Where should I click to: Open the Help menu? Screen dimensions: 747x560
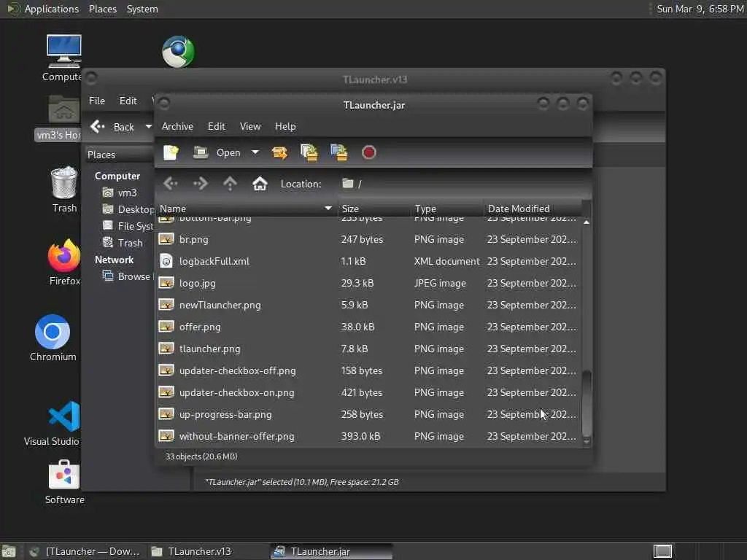click(285, 126)
